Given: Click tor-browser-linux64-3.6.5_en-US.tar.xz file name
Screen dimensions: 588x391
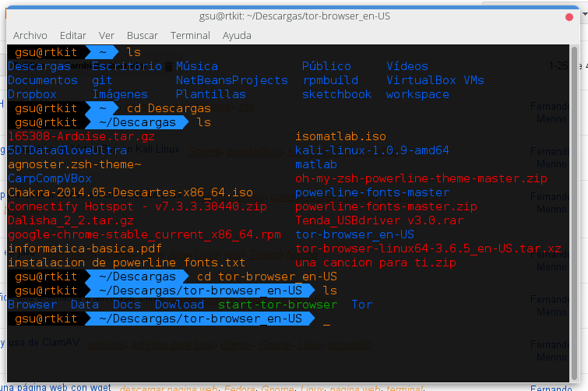Looking at the screenshot, I should click(x=428, y=248).
